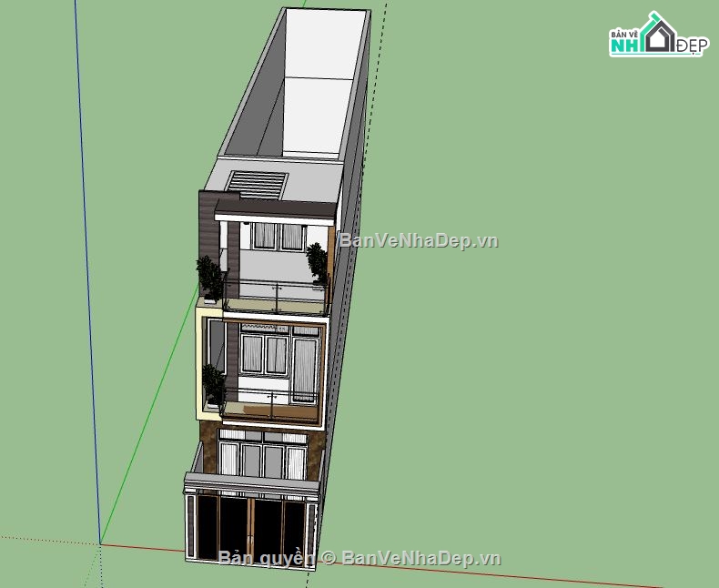Click the Bản quyền © BanVeNhaDep.vn text
This screenshot has width=719, height=588.
pos(359,557)
